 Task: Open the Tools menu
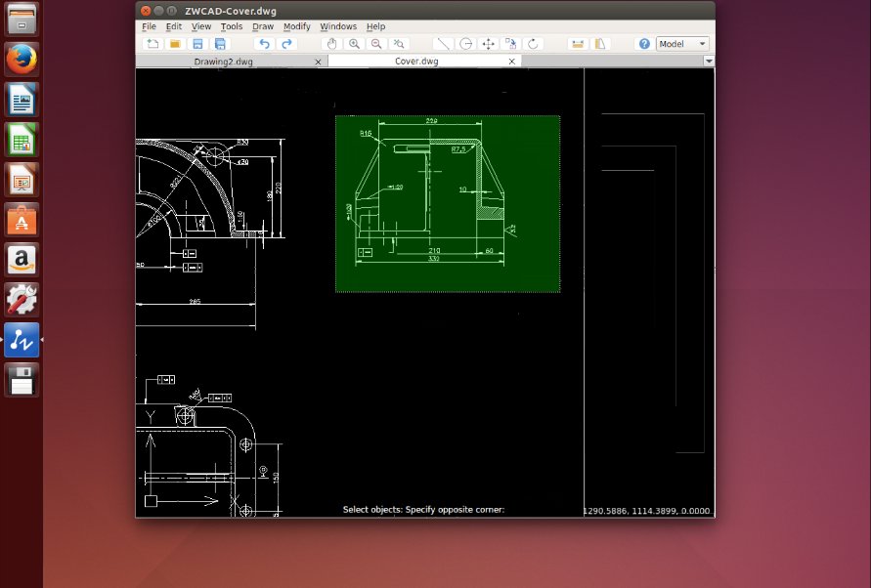pyautogui.click(x=232, y=26)
